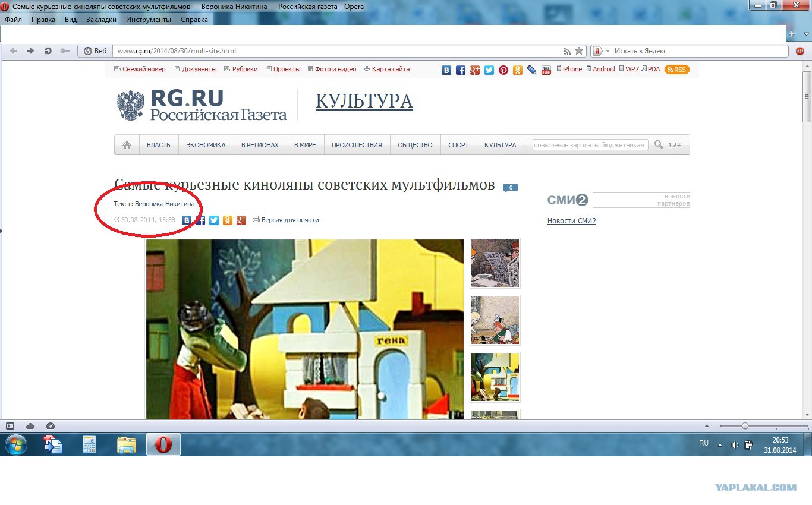Viewport: 812px width, 505px height.
Task: Open the КУЛЬТУРА item in the navigation bar
Action: click(501, 145)
